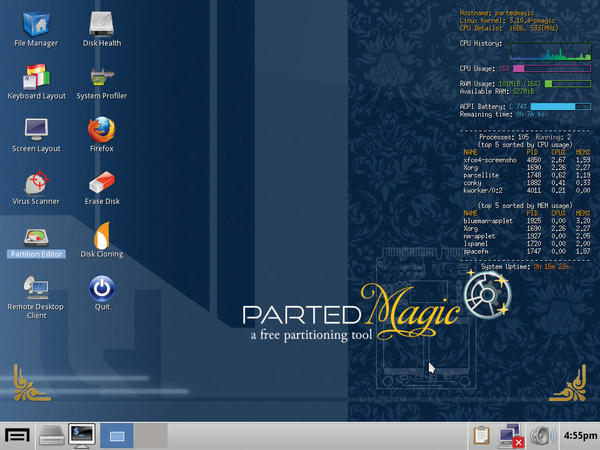The image size is (600, 450).
Task: Open the main menu button in taskbar
Action: (x=17, y=436)
